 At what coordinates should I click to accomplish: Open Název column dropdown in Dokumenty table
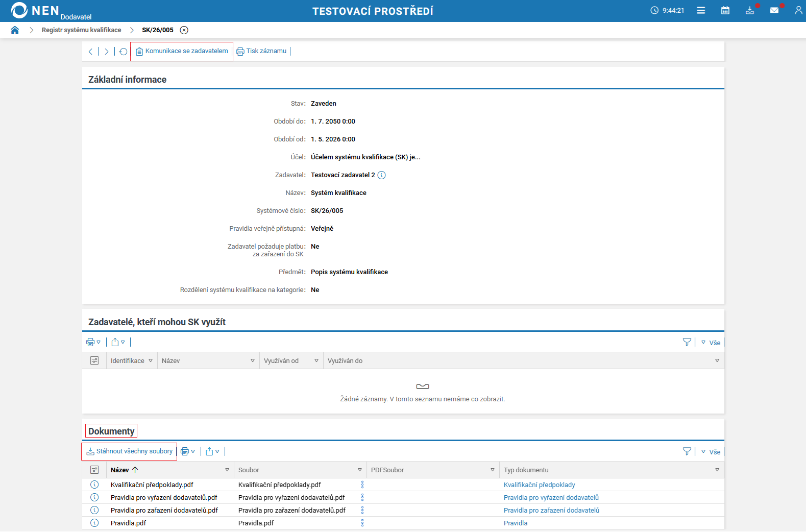pyautogui.click(x=227, y=470)
